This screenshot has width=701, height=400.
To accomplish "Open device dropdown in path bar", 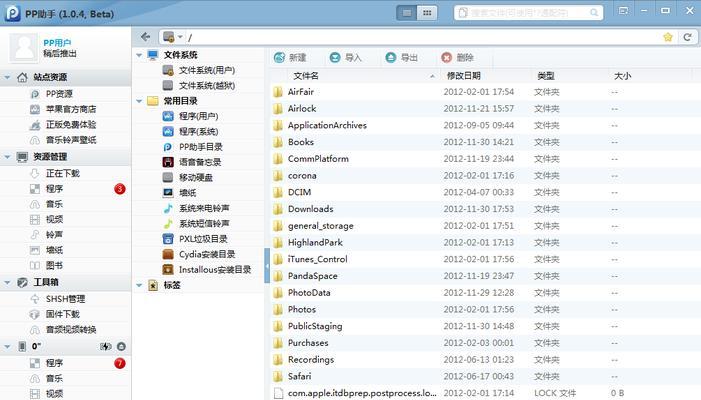I will [180, 37].
